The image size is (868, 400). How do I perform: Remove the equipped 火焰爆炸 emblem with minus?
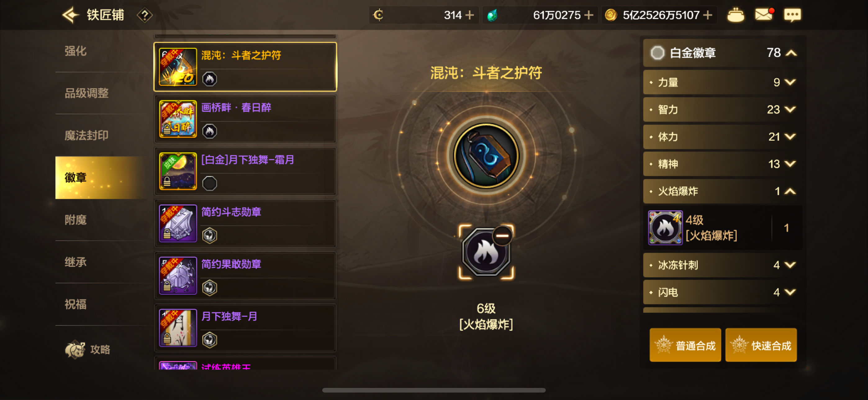(502, 236)
